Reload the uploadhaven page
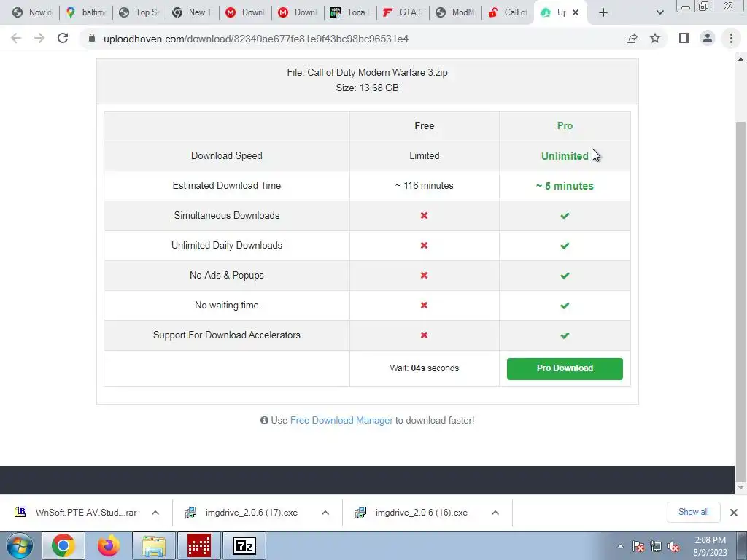 [x=63, y=38]
